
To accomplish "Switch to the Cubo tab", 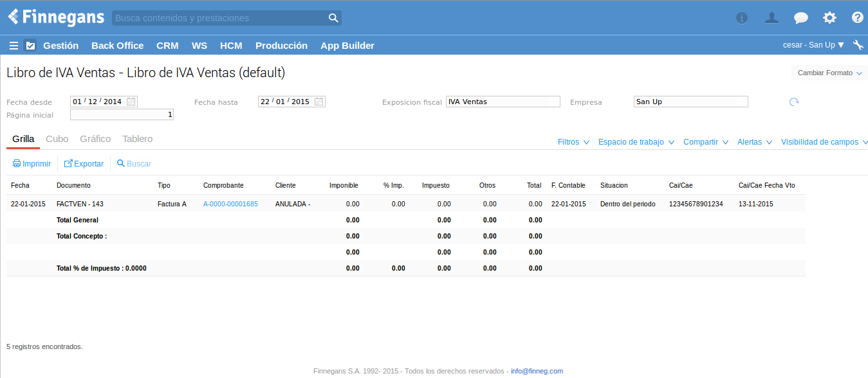I will [57, 139].
